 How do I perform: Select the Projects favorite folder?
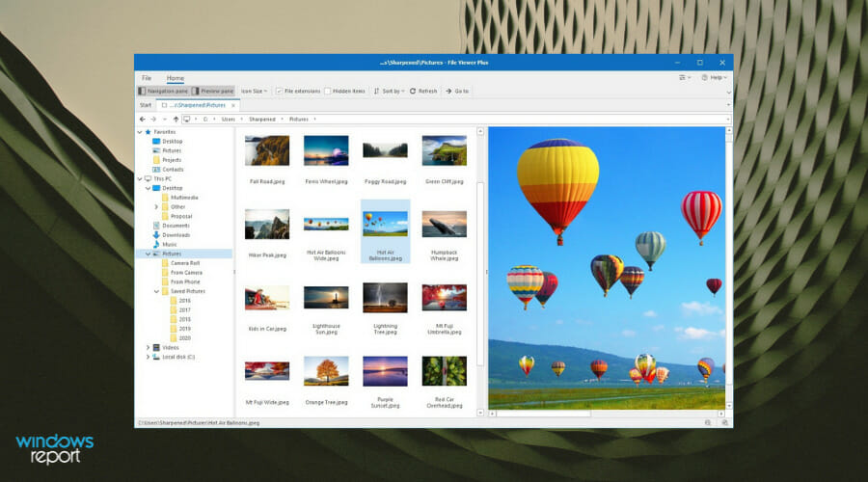pos(167,160)
